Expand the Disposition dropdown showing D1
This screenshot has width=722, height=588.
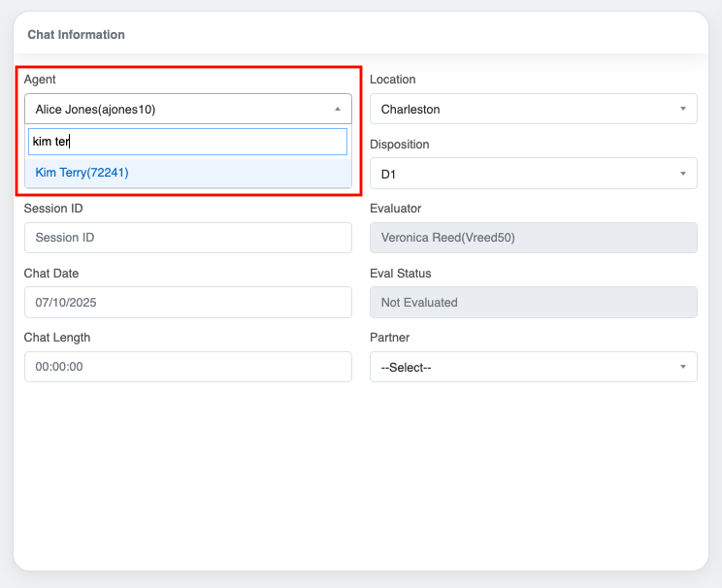tap(524, 175)
